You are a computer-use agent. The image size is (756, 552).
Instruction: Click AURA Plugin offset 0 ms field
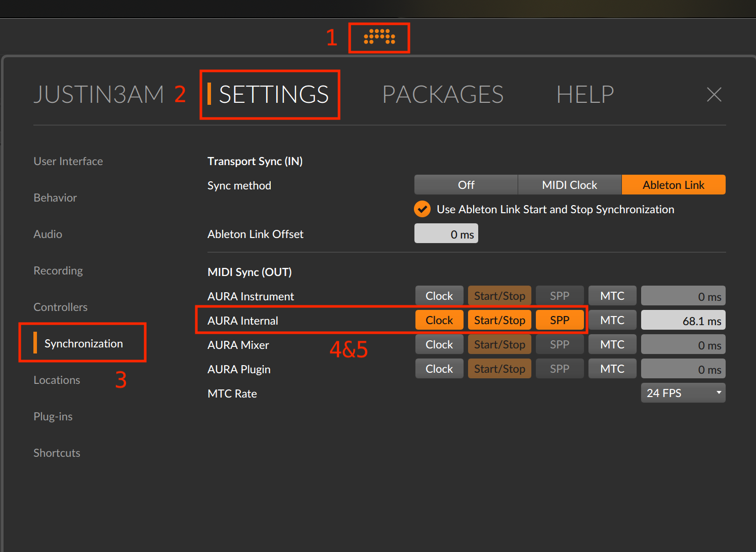pos(683,369)
